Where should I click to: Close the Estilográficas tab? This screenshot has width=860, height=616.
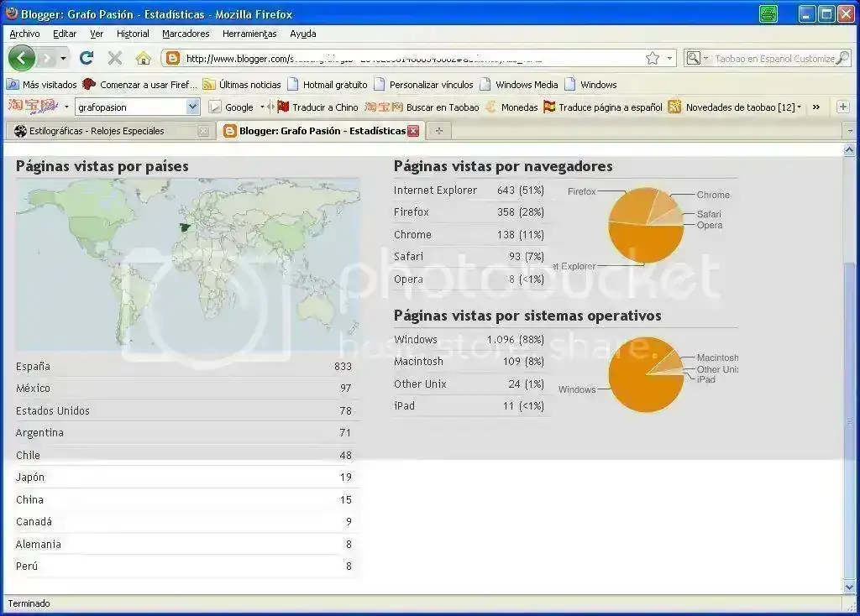point(203,131)
